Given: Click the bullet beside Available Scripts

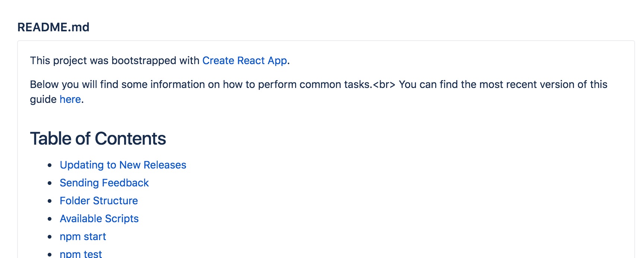Looking at the screenshot, I should (x=50, y=219).
